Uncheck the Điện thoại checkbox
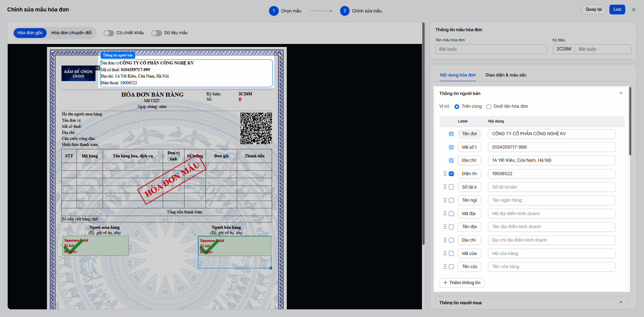This screenshot has height=317, width=644. [x=451, y=174]
